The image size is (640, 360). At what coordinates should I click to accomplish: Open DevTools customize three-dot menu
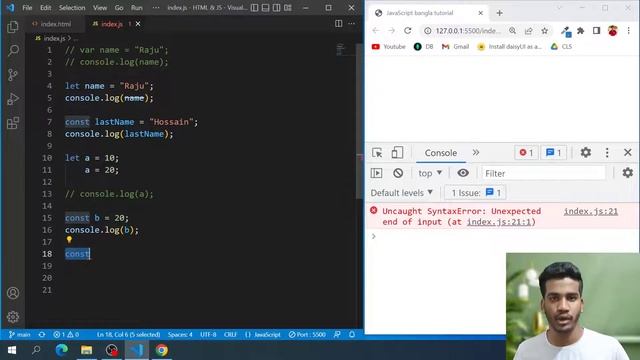click(x=607, y=153)
